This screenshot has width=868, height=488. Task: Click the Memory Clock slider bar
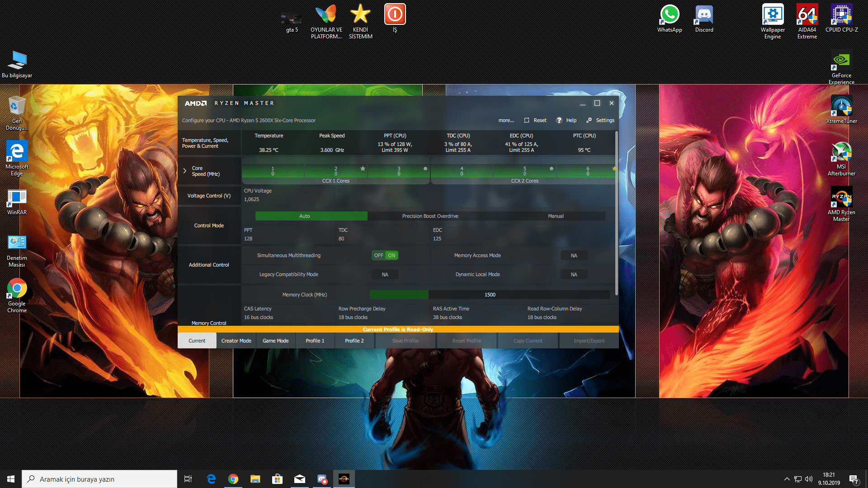(x=490, y=295)
